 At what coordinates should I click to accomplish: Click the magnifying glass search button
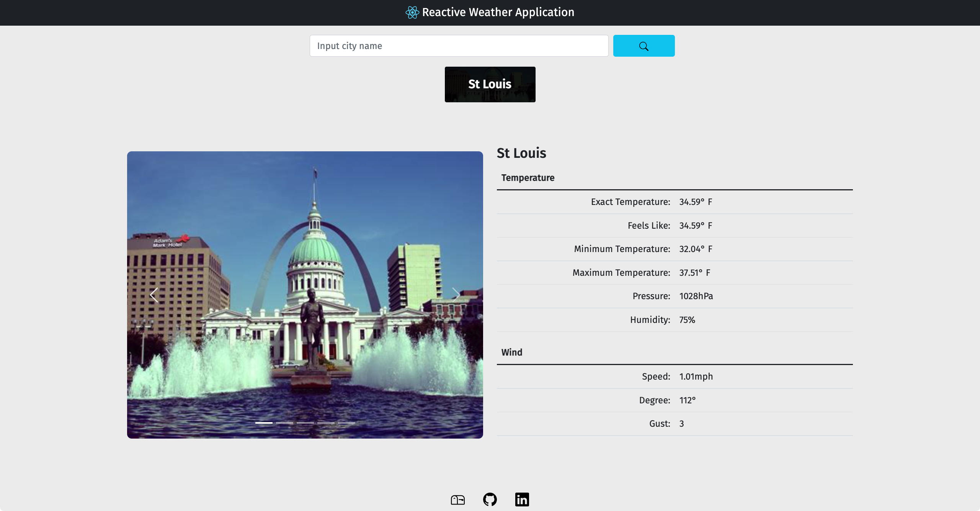pyautogui.click(x=644, y=46)
